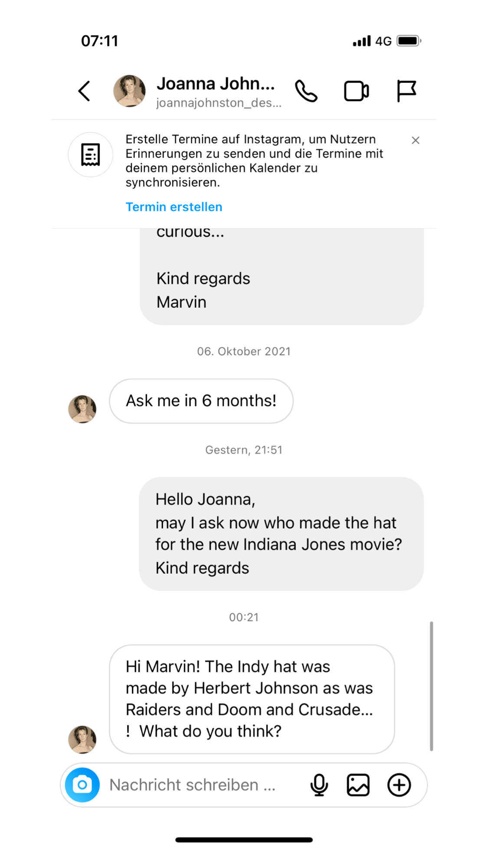Viewport: 488px width, 868px height.
Task: Open the photo gallery picker
Action: pyautogui.click(x=358, y=785)
